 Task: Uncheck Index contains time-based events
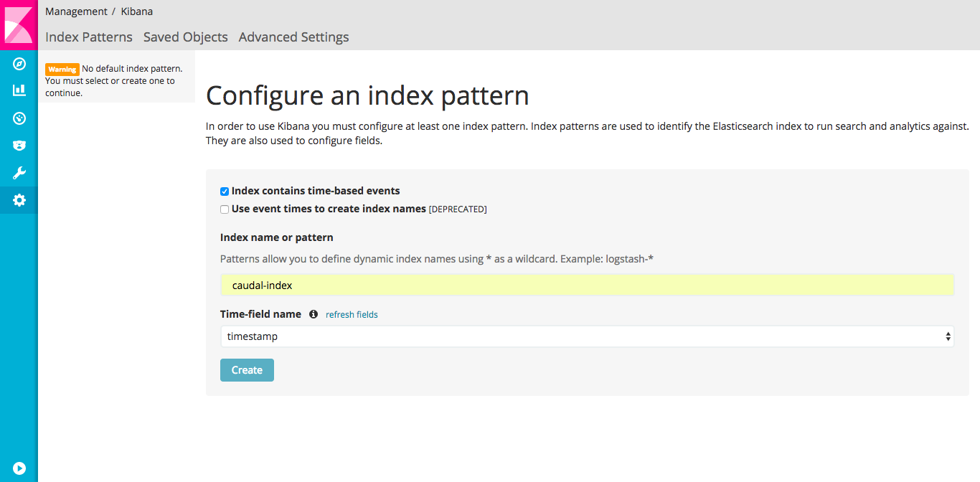tap(225, 192)
